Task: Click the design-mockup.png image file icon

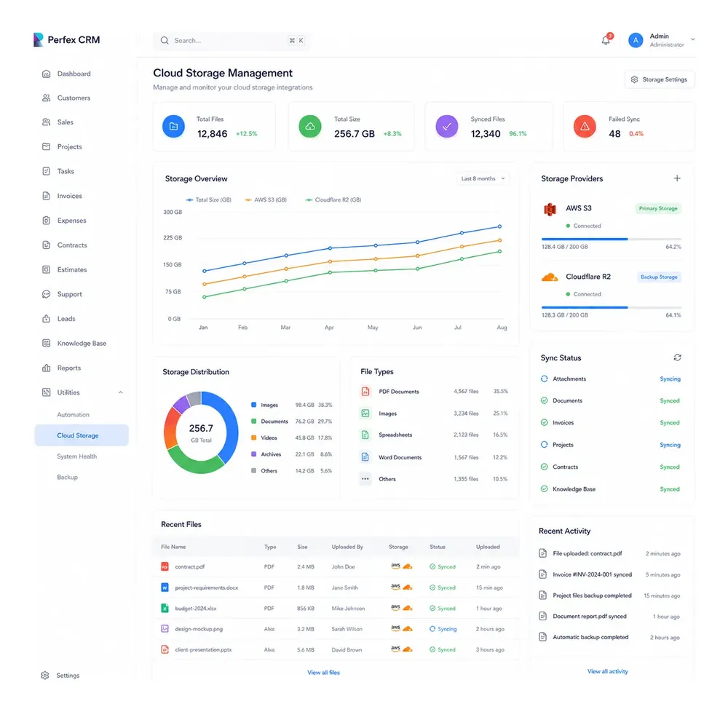Action: tap(165, 628)
